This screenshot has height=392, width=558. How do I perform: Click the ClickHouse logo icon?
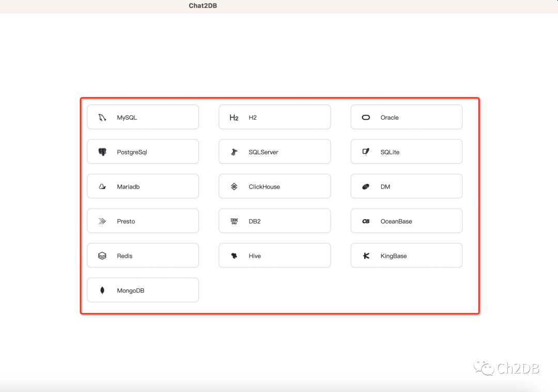click(x=234, y=186)
